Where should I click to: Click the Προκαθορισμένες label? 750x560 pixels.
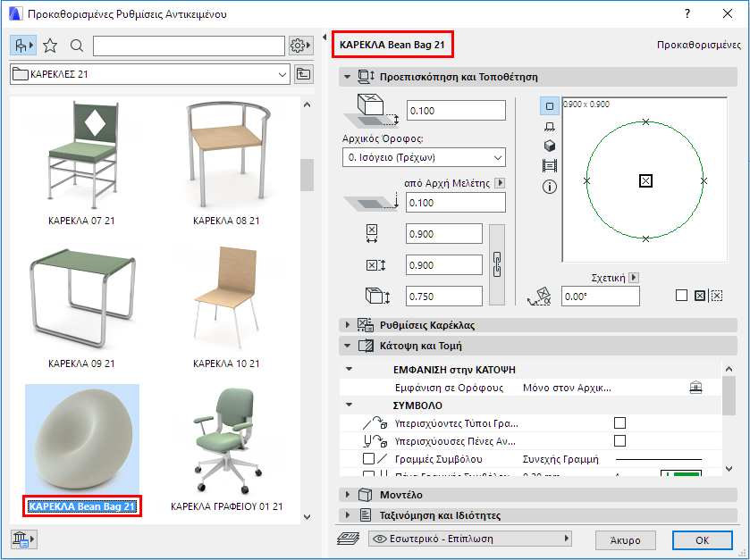(x=699, y=45)
